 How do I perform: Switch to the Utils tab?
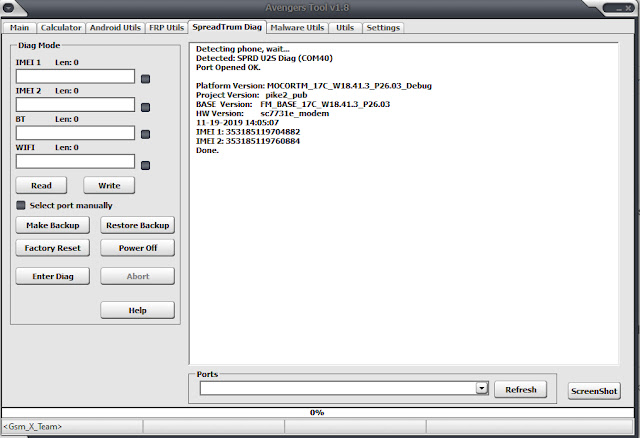[345, 28]
